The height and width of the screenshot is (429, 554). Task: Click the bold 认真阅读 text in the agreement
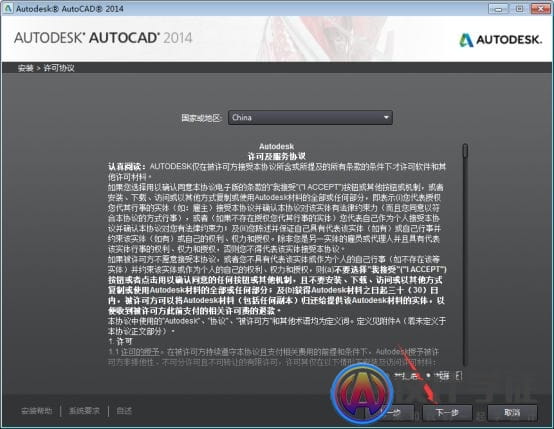coord(127,166)
